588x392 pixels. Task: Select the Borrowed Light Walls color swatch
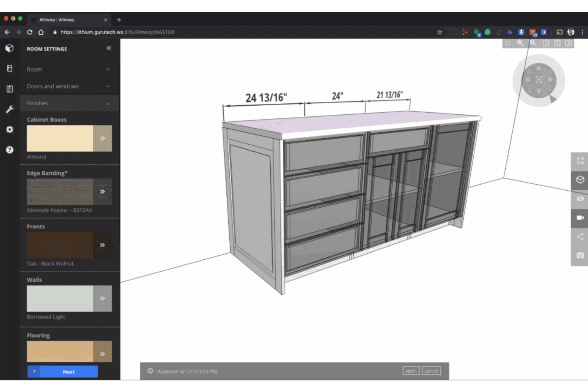tap(60, 298)
